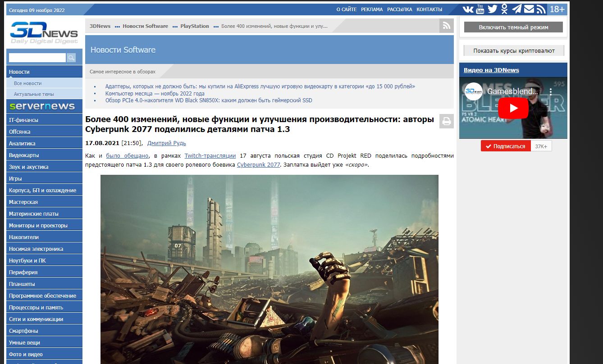603x364 pixels.
Task: Open the Звук и акустика category
Action: tap(44, 167)
